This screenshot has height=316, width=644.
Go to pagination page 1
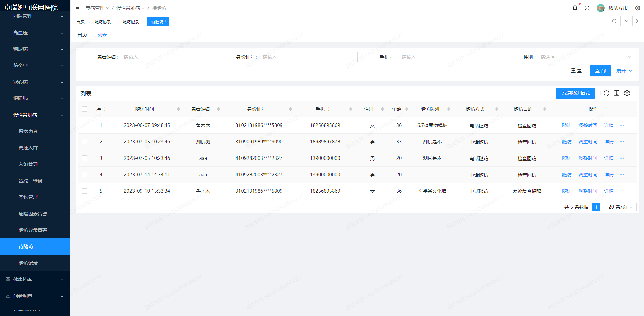click(596, 207)
